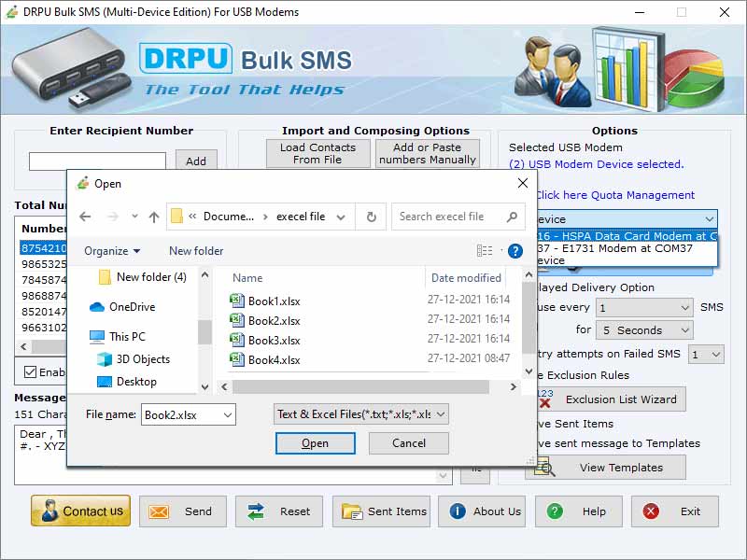The height and width of the screenshot is (560, 747).
Task: Click the Contact us button
Action: pyautogui.click(x=80, y=511)
